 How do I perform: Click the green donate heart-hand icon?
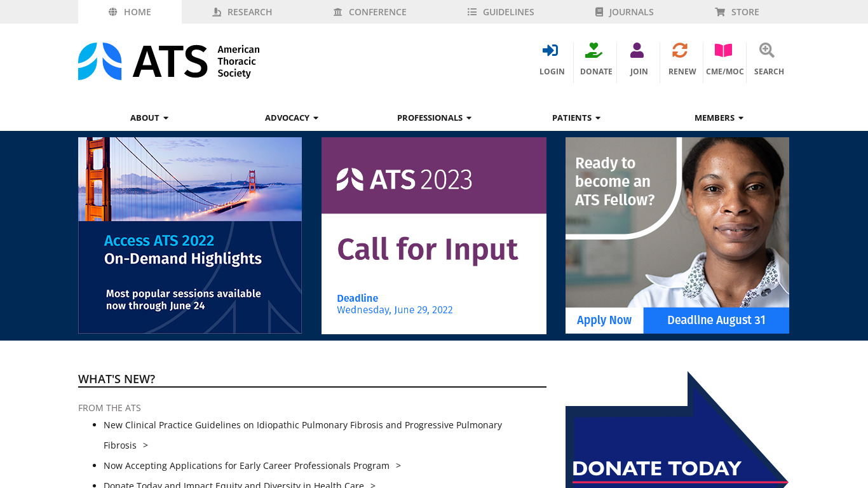[594, 50]
